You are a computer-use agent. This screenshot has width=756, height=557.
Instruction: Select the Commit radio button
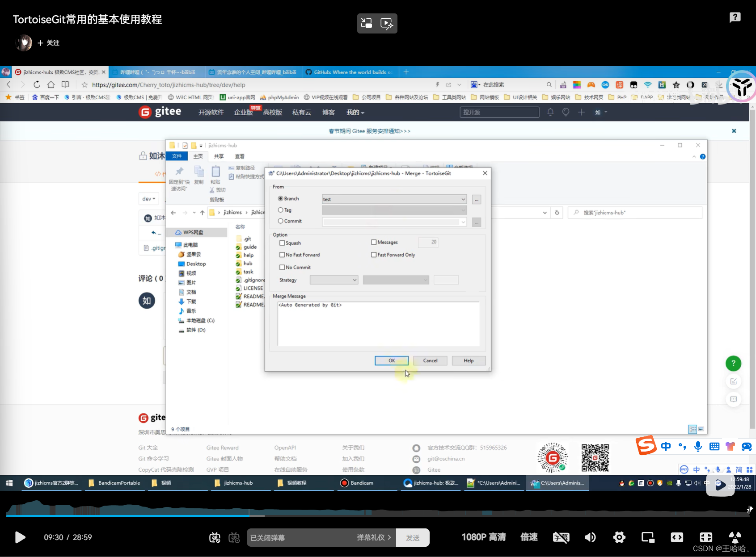[x=281, y=221]
